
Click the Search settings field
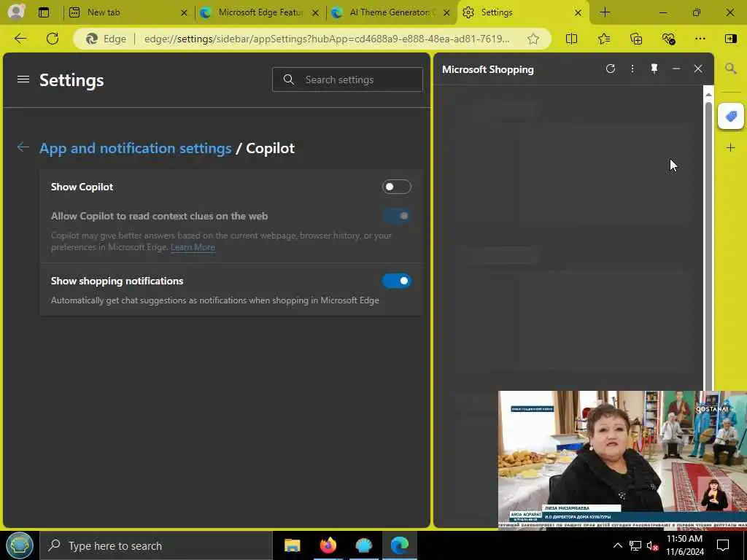(x=347, y=79)
